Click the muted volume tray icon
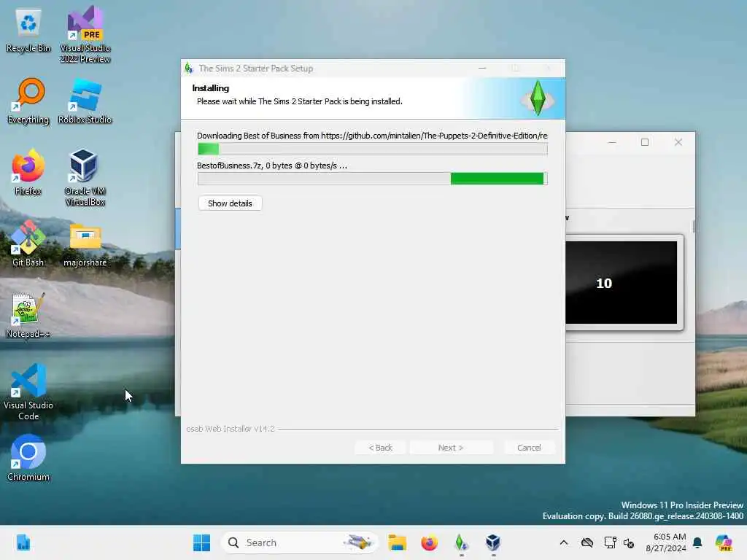 629,542
